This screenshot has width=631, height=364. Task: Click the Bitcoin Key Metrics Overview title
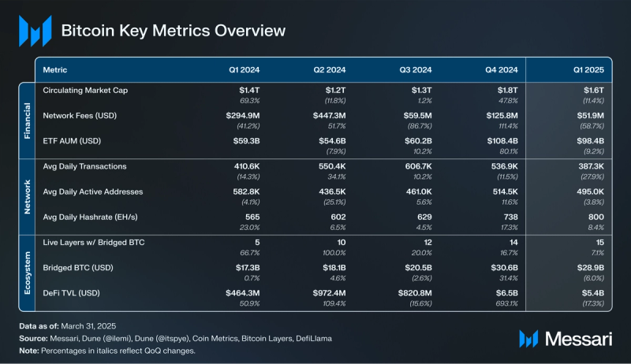coord(174,31)
